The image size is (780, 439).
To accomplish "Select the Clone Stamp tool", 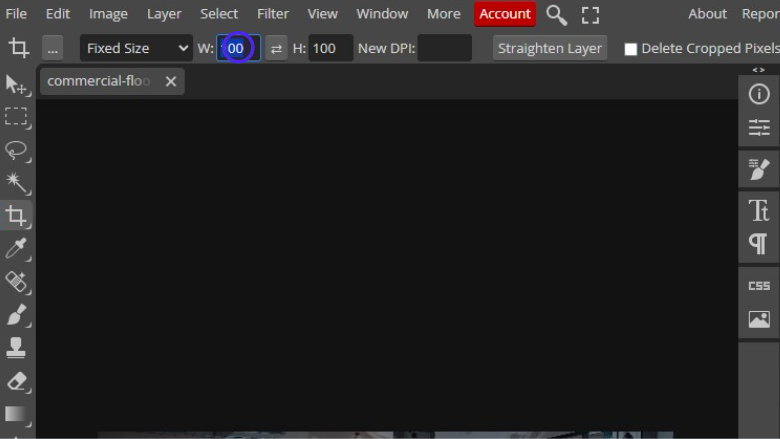I will pos(16,347).
